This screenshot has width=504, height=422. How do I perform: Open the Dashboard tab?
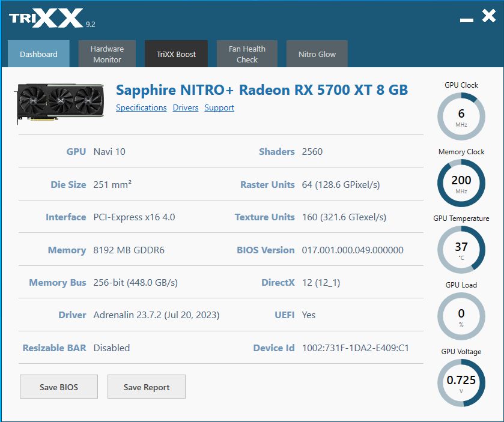click(x=38, y=53)
